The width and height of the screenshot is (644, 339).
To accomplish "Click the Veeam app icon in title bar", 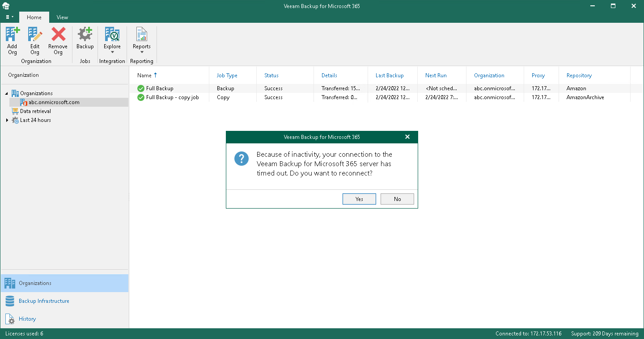I will (6, 6).
